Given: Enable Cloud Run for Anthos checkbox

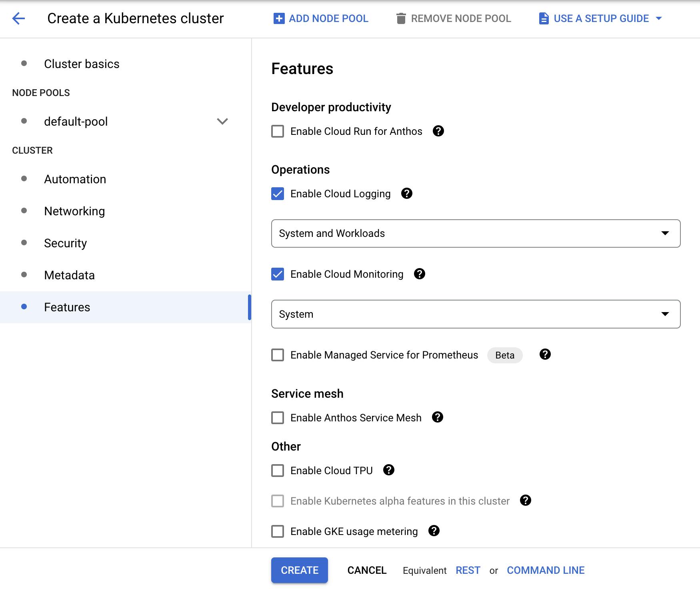Looking at the screenshot, I should coord(278,131).
